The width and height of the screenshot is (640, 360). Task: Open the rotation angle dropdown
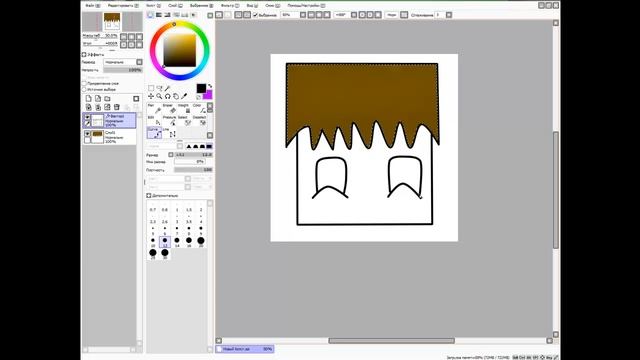point(354,15)
